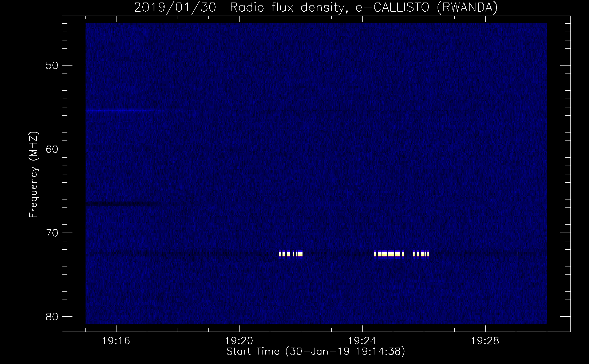
Task: Click the dark band near 67 MHz
Action: [124, 204]
